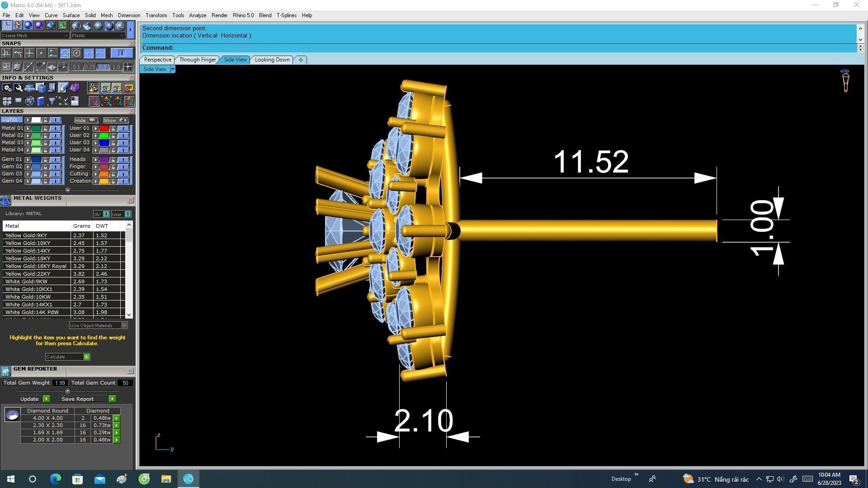The image size is (868, 488).
Task: Expand the Side View viewport dropdown arrow
Action: tap(173, 69)
